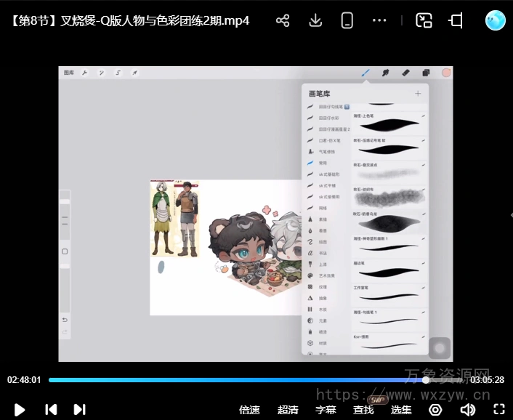
Task: Open the 超清 quality selector
Action: pos(288,410)
